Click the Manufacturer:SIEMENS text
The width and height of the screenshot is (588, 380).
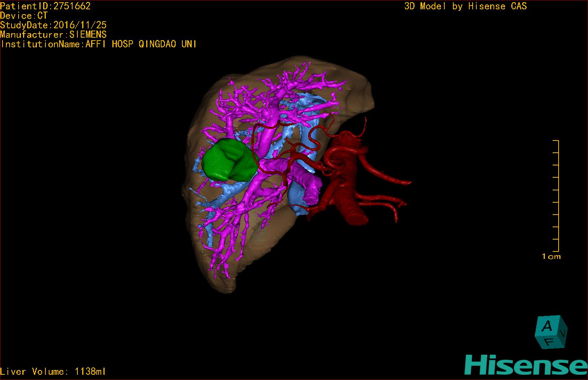click(x=53, y=35)
